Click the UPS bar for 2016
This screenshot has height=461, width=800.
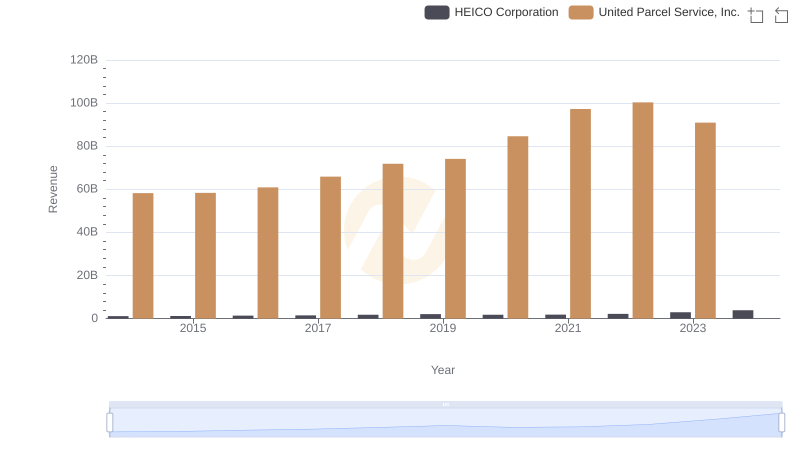[268, 253]
